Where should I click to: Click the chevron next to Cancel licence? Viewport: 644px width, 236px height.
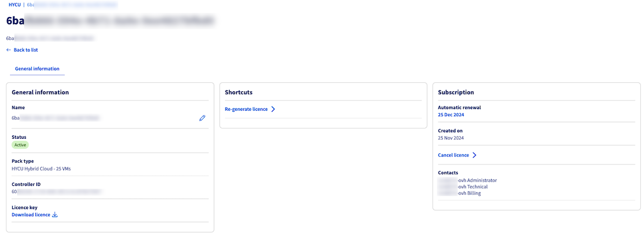pos(474,155)
